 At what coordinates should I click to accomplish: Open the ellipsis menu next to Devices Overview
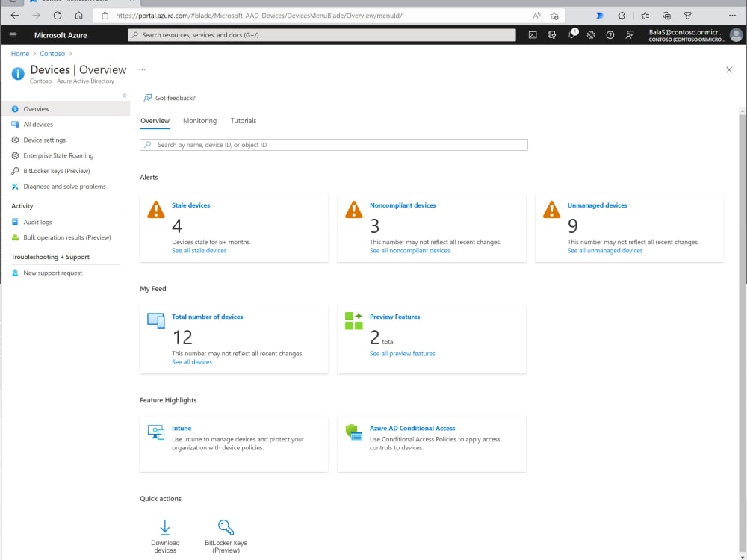[142, 69]
